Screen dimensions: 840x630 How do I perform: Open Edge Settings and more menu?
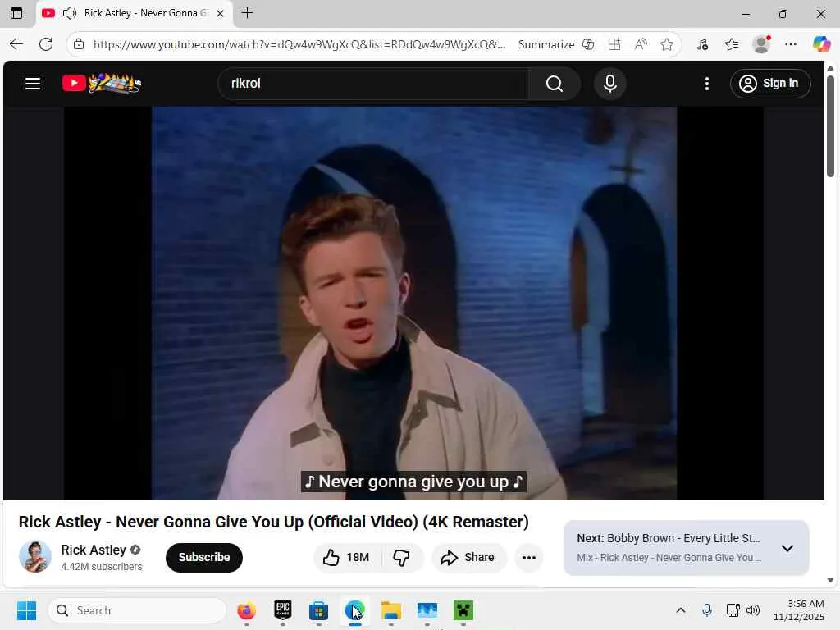[791, 44]
